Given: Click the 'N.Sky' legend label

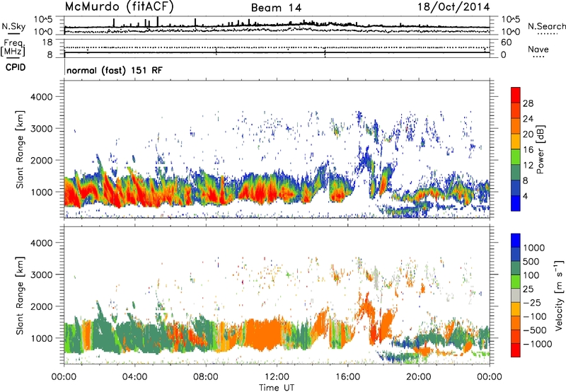Looking at the screenshot, I should tap(13, 26).
